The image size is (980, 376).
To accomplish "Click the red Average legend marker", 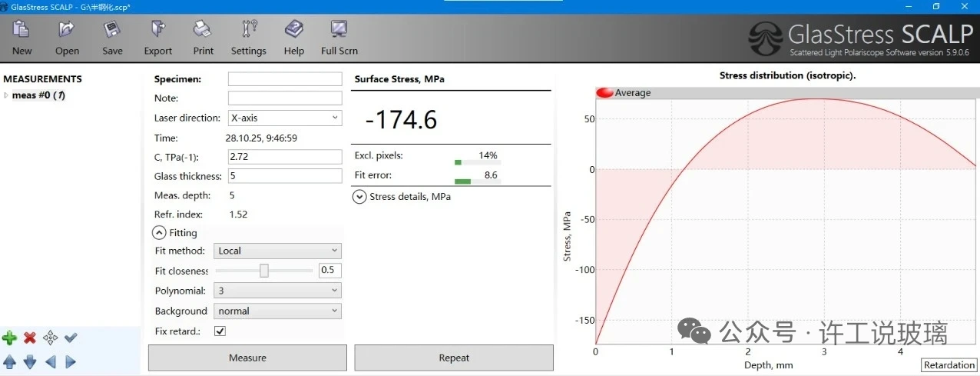I will point(604,93).
